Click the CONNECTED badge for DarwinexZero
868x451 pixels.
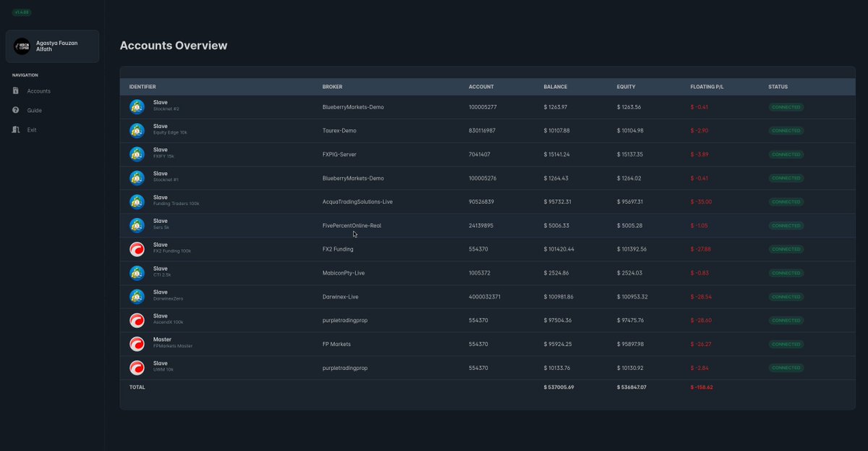pos(786,297)
